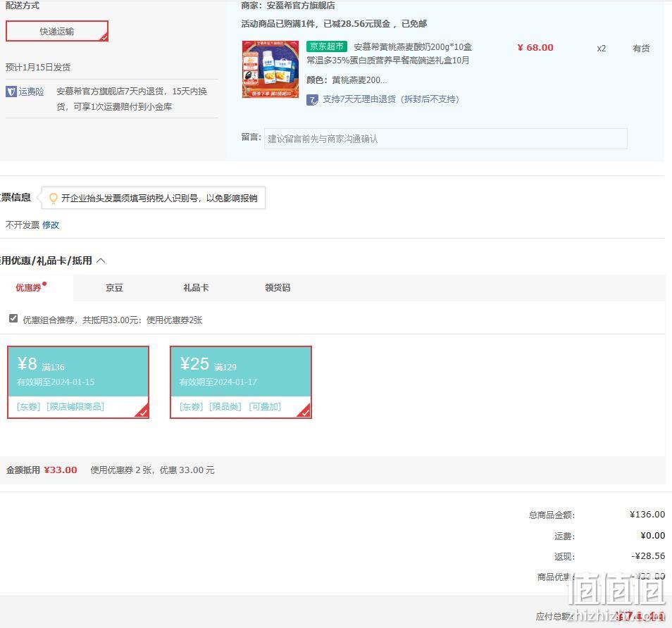Click the 7-day return icon
The width and height of the screenshot is (672, 628).
[x=313, y=100]
